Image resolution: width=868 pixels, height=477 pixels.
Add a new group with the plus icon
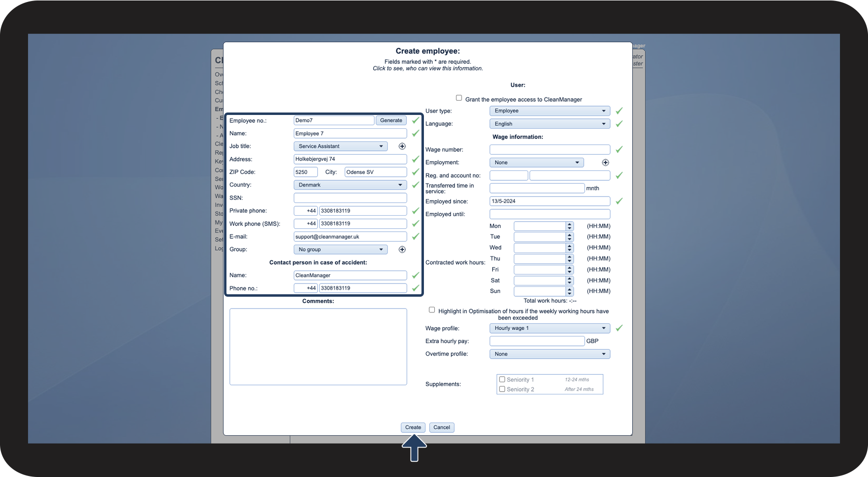[402, 250]
